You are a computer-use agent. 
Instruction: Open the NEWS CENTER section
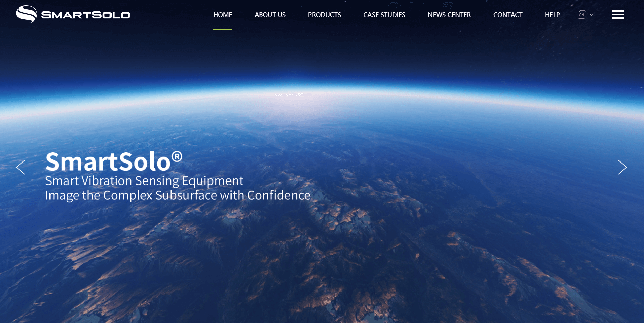pyautogui.click(x=449, y=15)
